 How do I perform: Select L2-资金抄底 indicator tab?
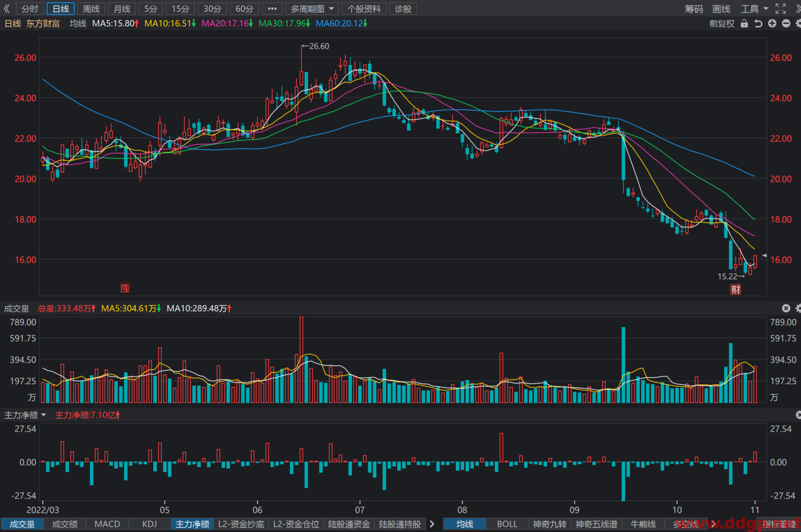pyautogui.click(x=241, y=524)
